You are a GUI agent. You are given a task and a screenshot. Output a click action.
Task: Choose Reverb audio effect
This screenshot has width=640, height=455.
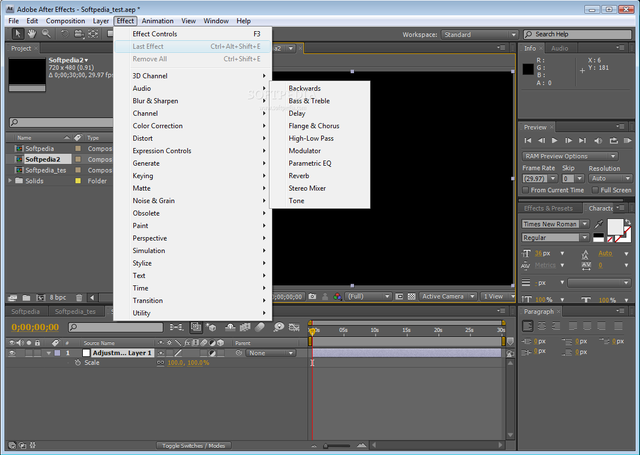point(320,176)
